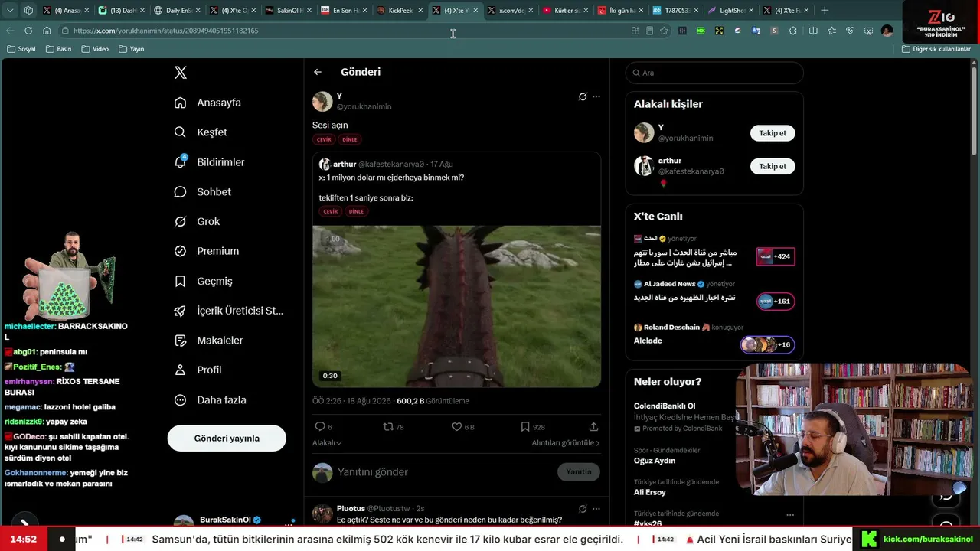This screenshot has width=980, height=551.
Task: Click the browser back arrow
Action: click(10, 31)
